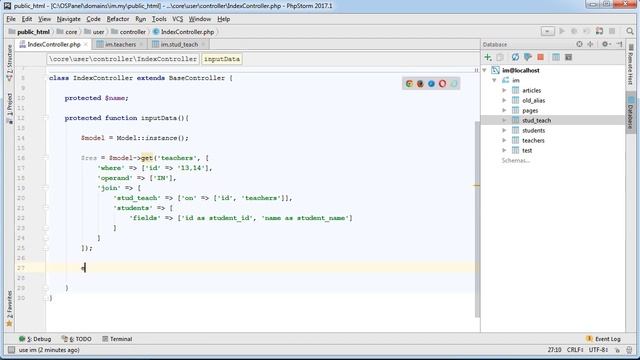The height and width of the screenshot is (360, 640).
Task: Click the Debug bug icon in toolbar
Action: pos(574,31)
